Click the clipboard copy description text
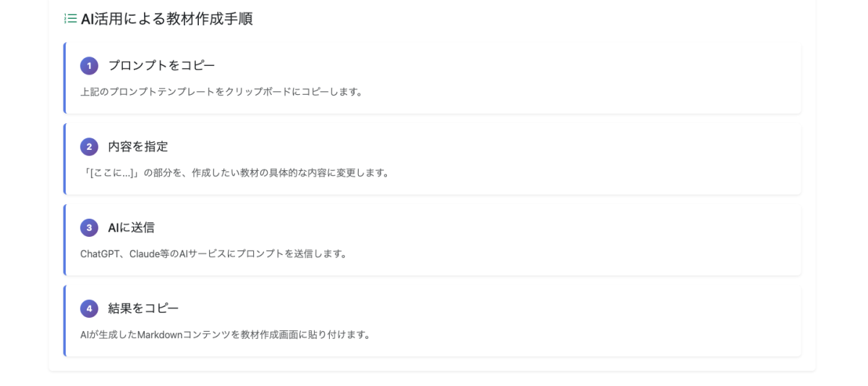868x386 pixels. 221,92
